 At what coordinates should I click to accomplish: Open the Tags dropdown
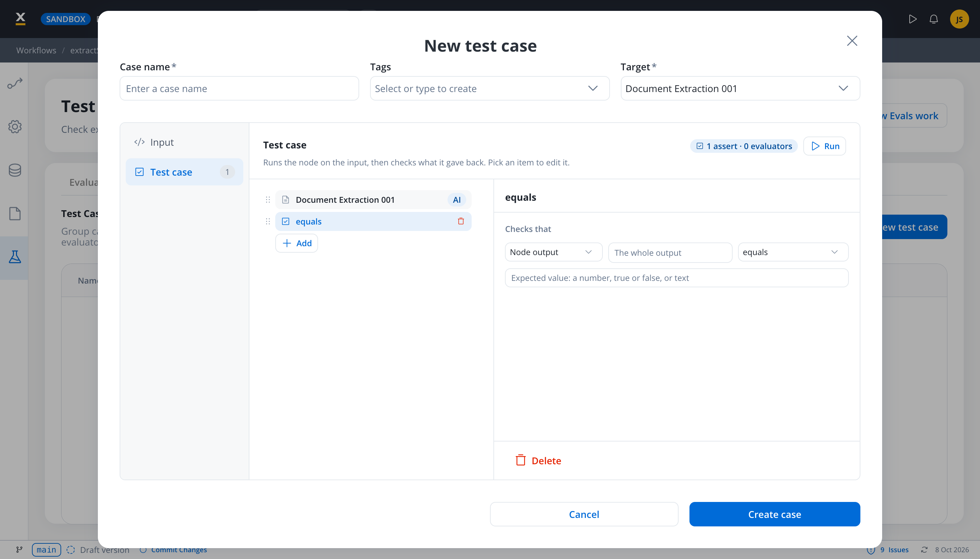pyautogui.click(x=489, y=88)
